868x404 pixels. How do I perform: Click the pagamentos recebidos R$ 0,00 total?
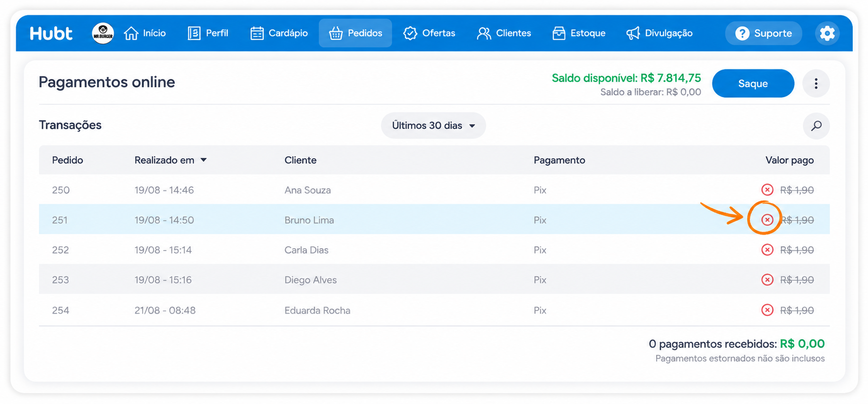point(737,344)
